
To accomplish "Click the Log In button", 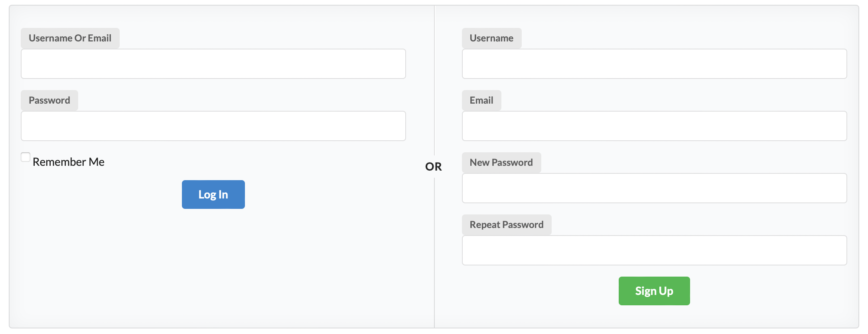I will 213,195.
